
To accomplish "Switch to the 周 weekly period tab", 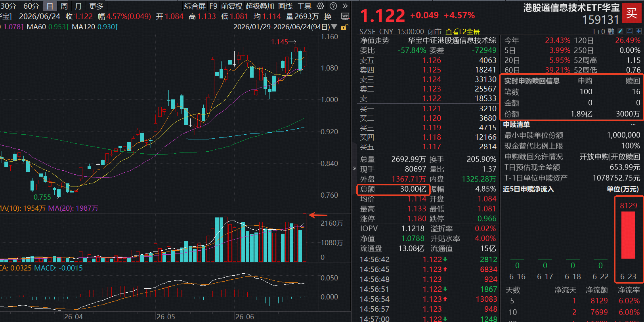I will pos(64,6).
